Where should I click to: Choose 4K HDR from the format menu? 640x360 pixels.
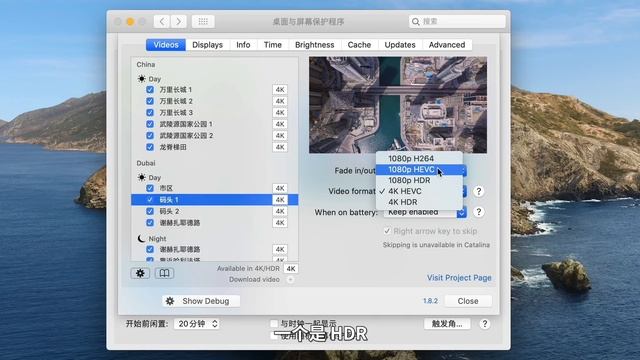point(419,202)
